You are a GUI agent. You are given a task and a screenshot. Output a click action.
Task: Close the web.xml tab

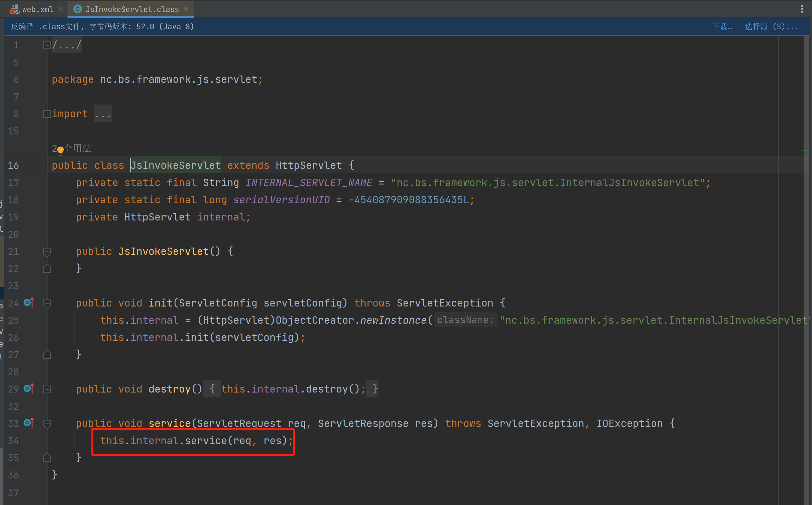click(x=61, y=9)
